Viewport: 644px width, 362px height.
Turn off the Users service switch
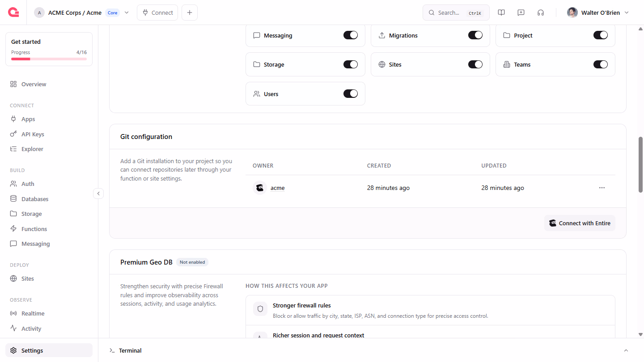tap(351, 94)
